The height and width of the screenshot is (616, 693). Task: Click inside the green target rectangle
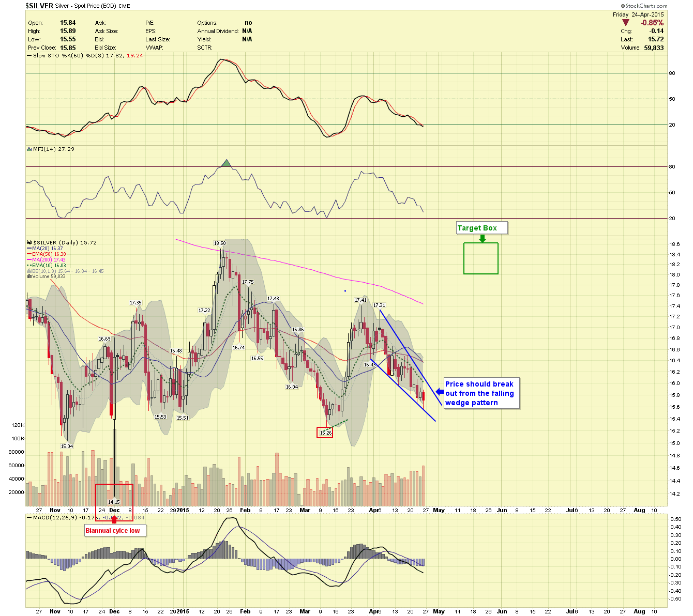coord(480,258)
